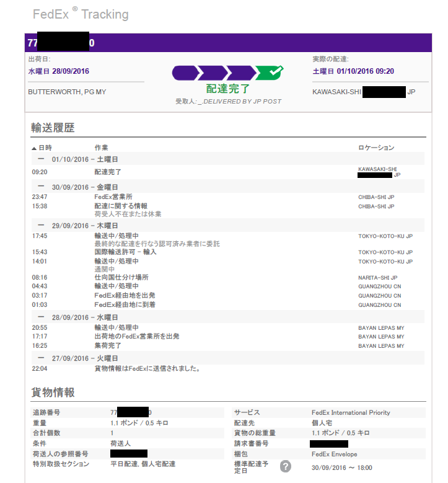Click the origin BUTTERWORTH, PG MY
Image resolution: width=448 pixels, height=483 pixels.
tap(67, 92)
